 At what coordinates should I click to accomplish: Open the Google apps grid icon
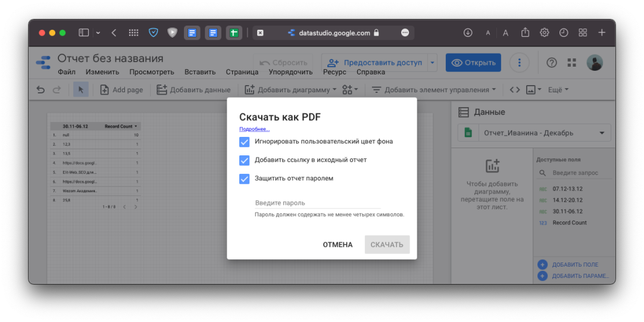tap(571, 63)
